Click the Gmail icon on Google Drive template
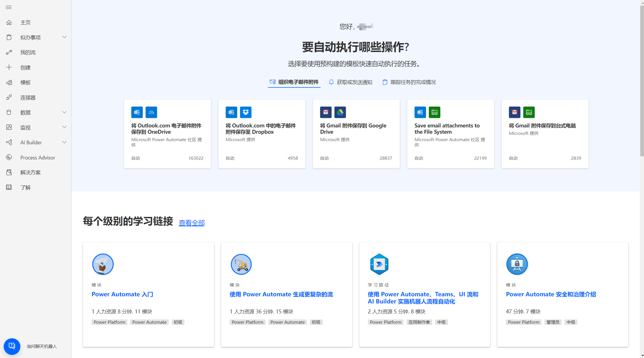The image size is (644, 358). (x=326, y=112)
